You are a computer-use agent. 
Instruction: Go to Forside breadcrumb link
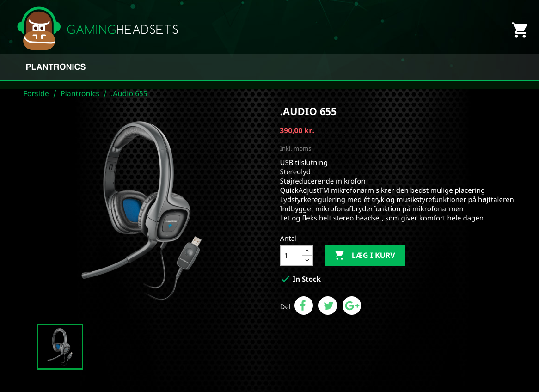pyautogui.click(x=36, y=93)
